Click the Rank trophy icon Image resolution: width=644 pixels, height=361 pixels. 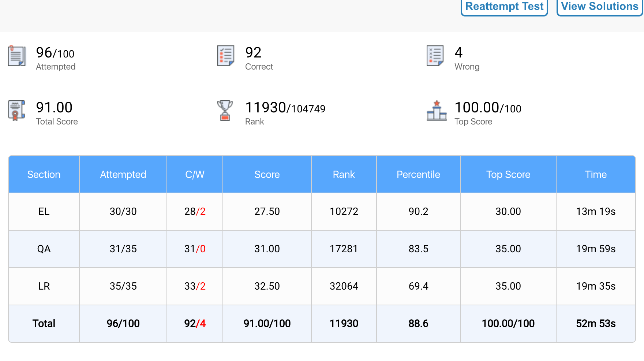pos(225,111)
